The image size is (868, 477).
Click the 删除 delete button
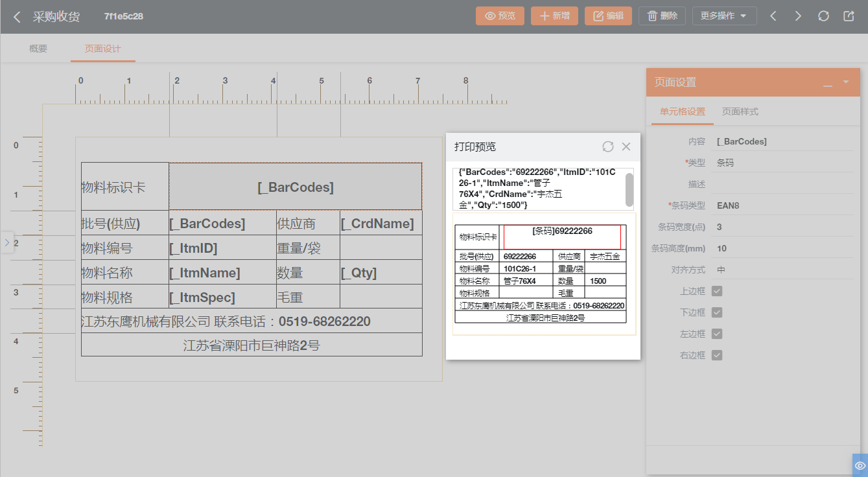pyautogui.click(x=662, y=16)
